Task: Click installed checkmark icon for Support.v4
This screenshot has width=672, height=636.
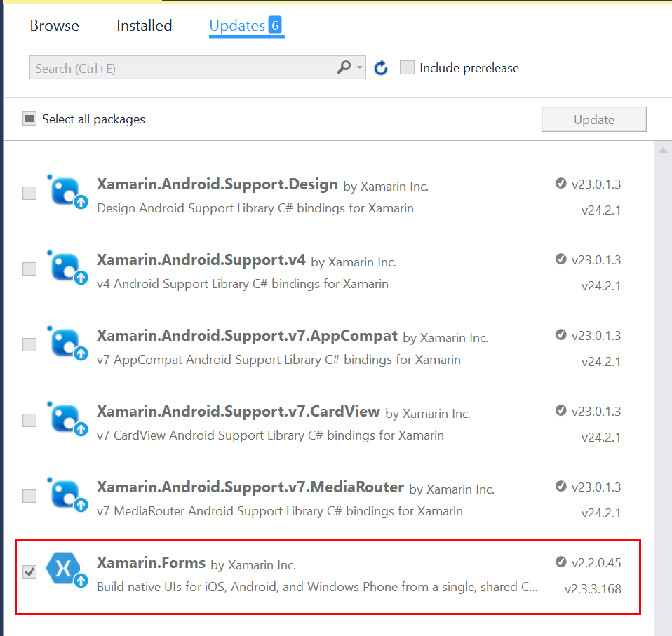Action: (560, 259)
